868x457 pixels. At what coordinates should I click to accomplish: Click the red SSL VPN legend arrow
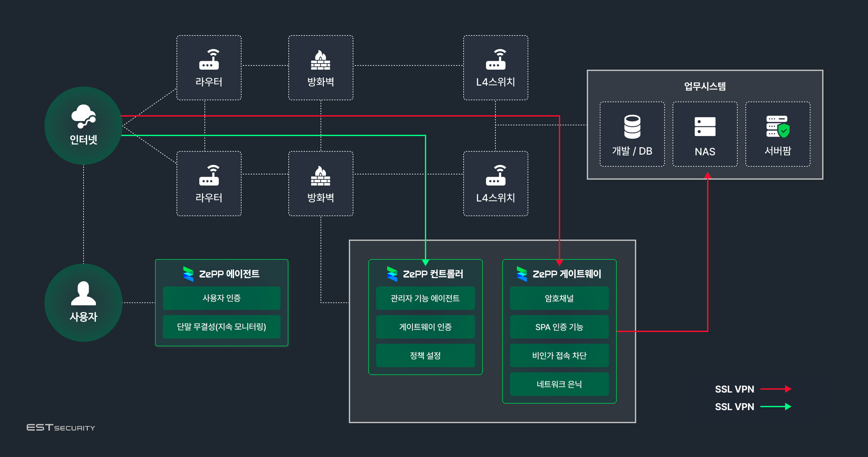click(776, 389)
